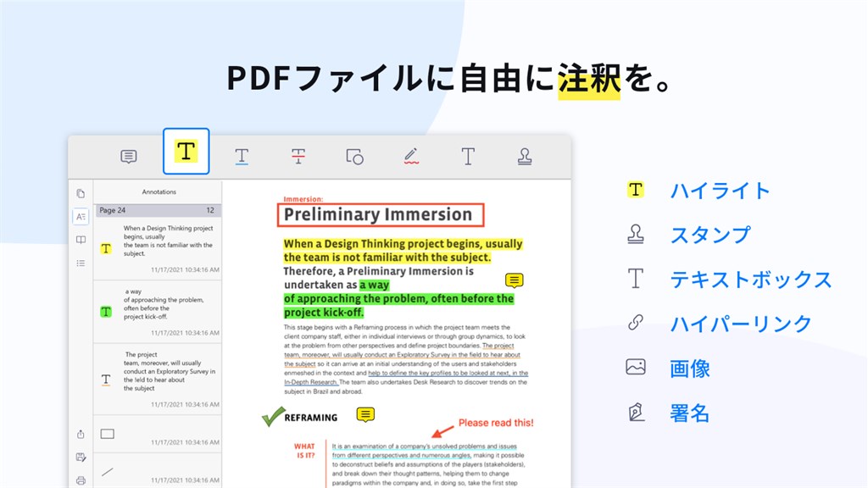This screenshot has height=488, width=868.
Task: Open annotation 'a way of approaching the problem'
Action: pyautogui.click(x=158, y=312)
